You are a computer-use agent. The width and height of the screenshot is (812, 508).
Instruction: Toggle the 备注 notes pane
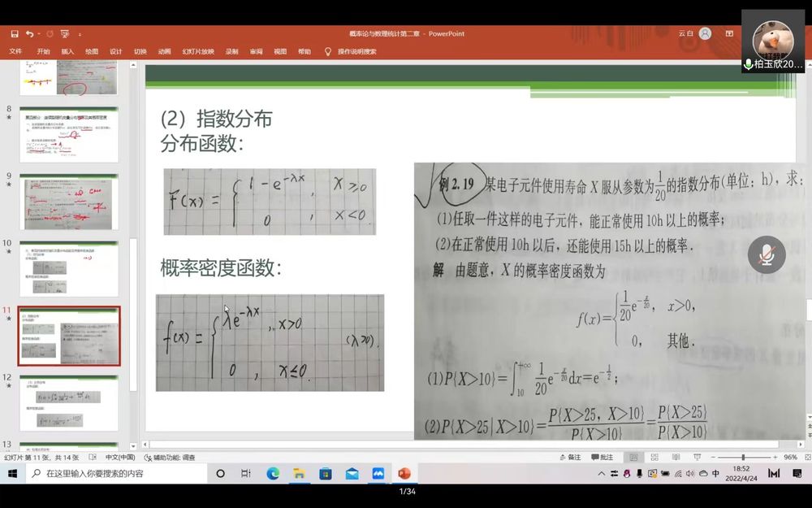(x=569, y=458)
